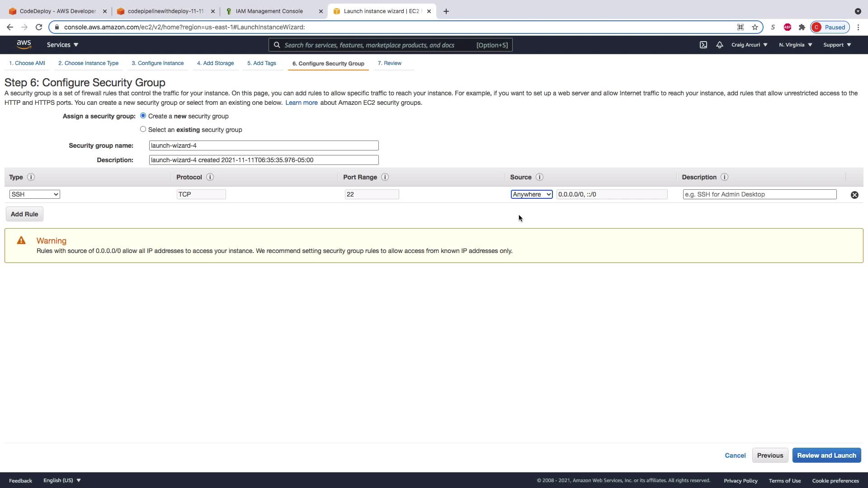Click the info icon next to Port Range
Viewport: 868px width, 488px height.
pos(385,177)
